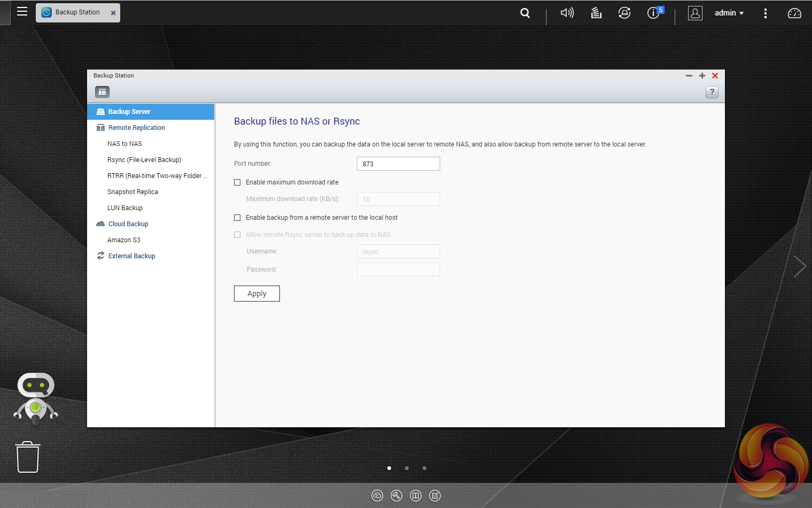Click the Port number input field
This screenshot has height=508, width=812.
(398, 164)
